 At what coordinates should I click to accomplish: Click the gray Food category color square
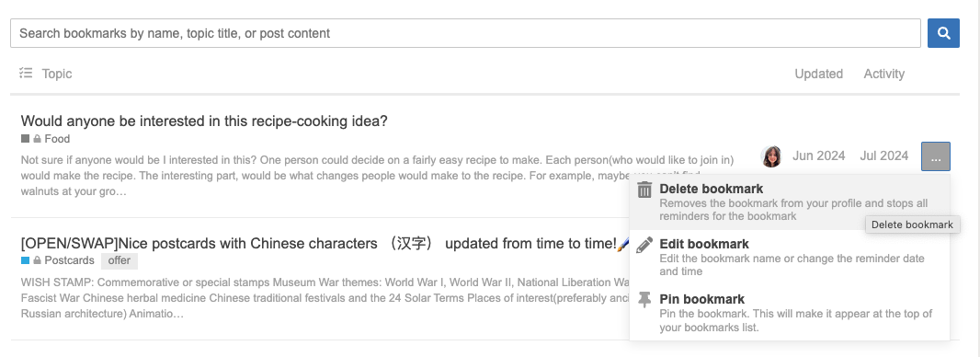25,139
